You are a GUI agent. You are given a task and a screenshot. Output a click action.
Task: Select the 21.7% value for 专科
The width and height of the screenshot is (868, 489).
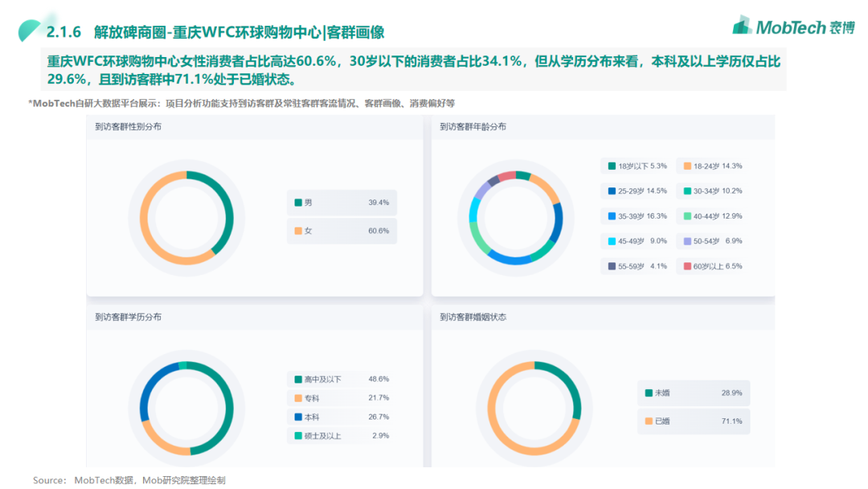point(379,398)
